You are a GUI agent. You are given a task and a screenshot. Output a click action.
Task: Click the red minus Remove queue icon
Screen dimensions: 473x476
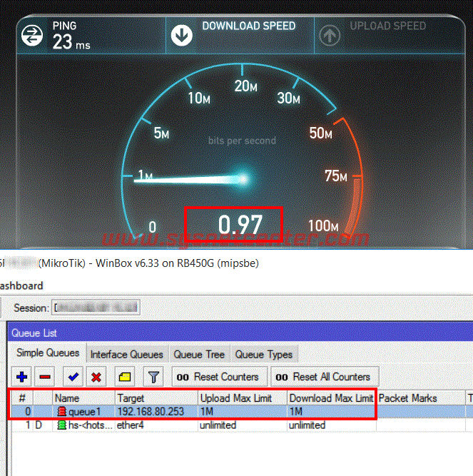[44, 377]
